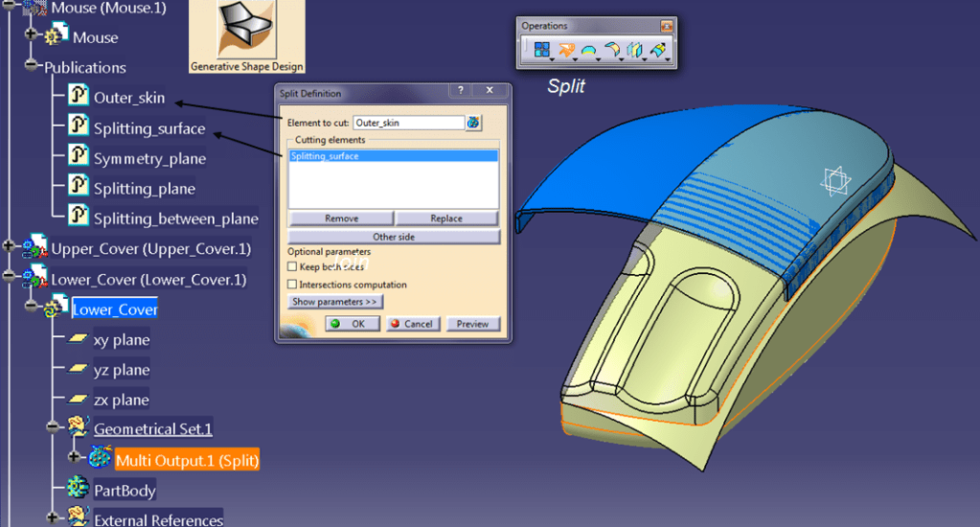Select the orange Split tool icon
Viewport: 980px width, 527px height.
point(565,50)
